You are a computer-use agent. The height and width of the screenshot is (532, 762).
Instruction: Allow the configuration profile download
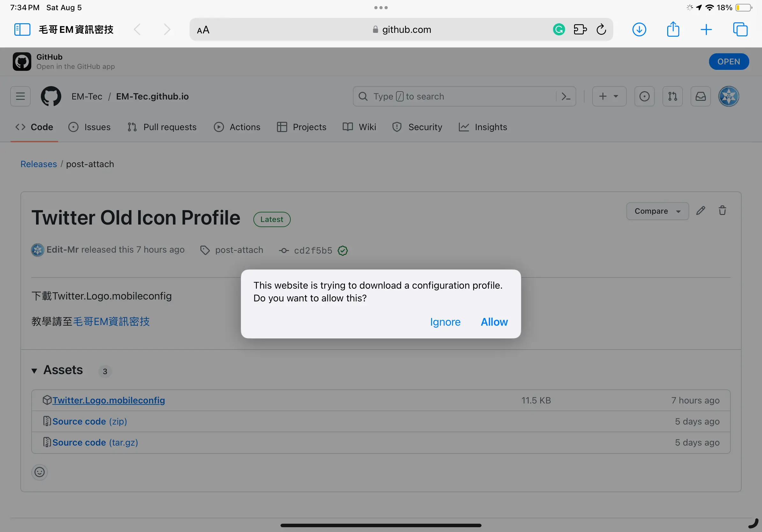tap(494, 322)
